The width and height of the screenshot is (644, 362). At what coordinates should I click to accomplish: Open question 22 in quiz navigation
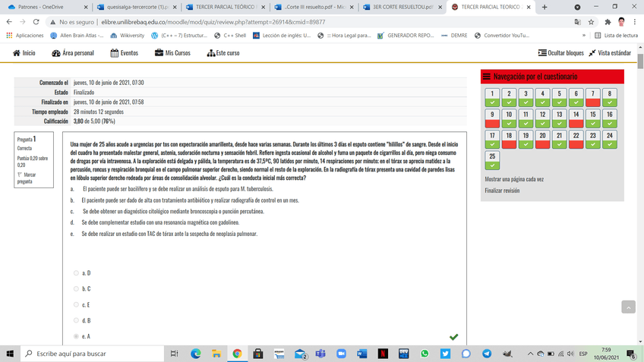click(576, 139)
